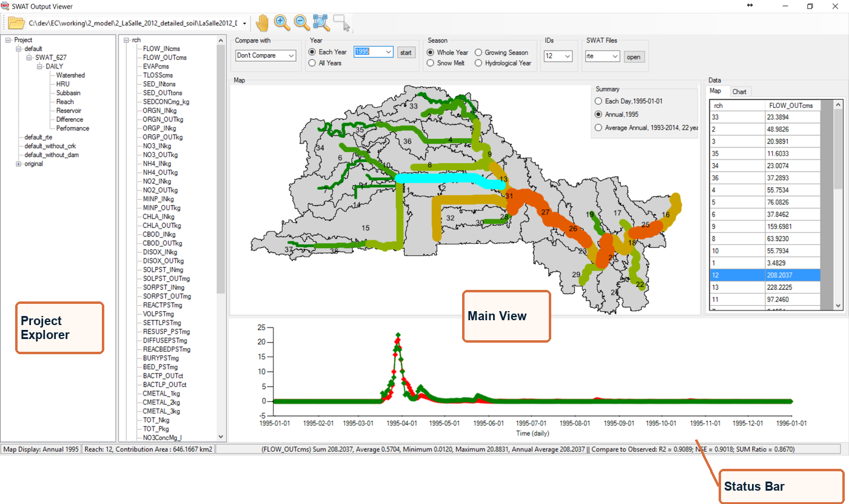The image size is (849, 504).
Task: Collapse the default scenario node
Action: (18, 49)
